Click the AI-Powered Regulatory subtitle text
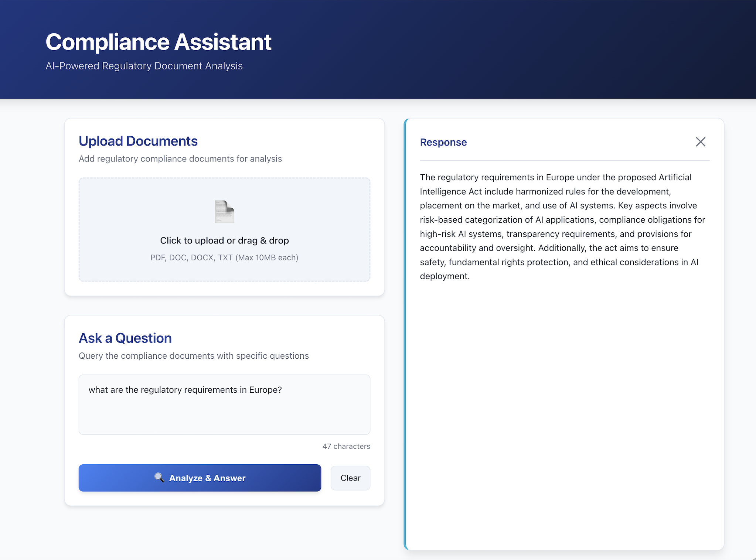The height and width of the screenshot is (560, 756). tap(144, 66)
